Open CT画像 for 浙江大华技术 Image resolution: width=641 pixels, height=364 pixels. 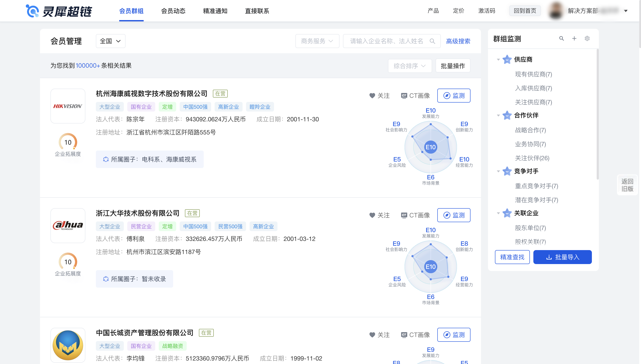[415, 215]
